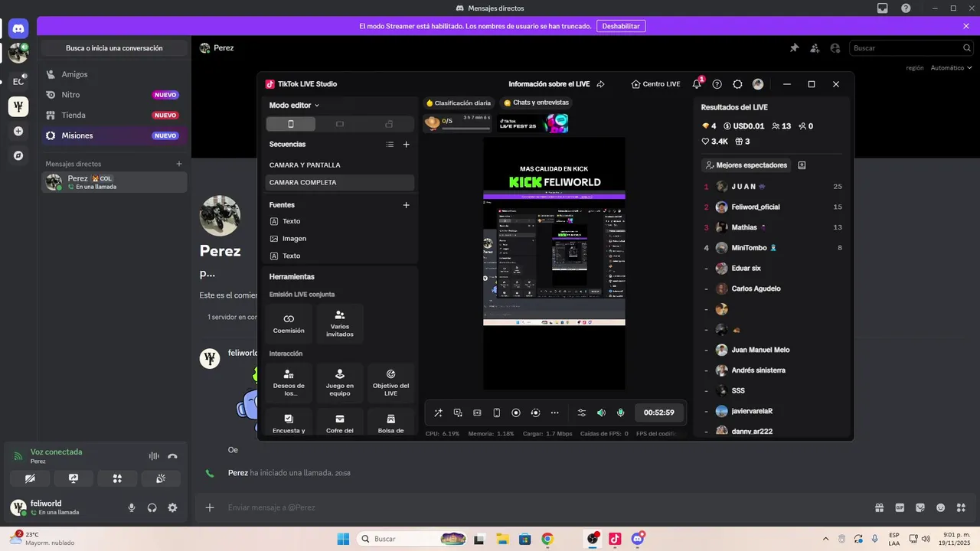Disable Streamer mode with Deshabilitar

click(620, 26)
